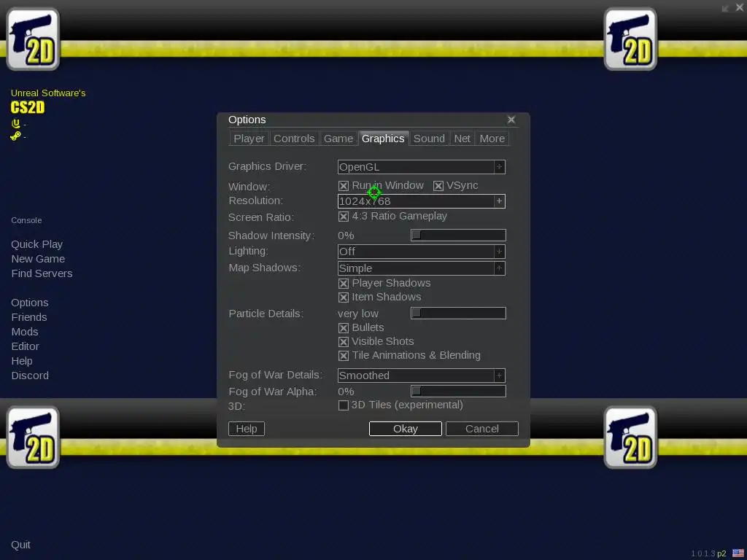747x560 pixels.
Task: Toggle Visible Shots checkbox
Action: tap(344, 342)
